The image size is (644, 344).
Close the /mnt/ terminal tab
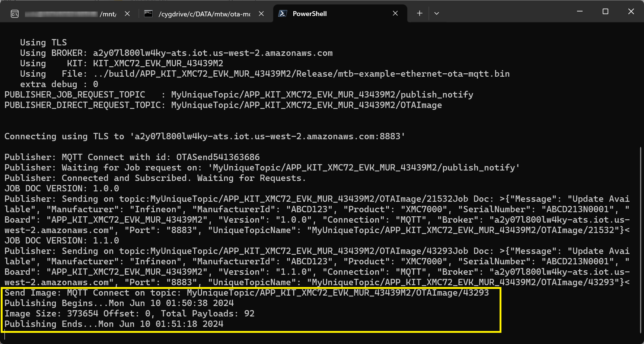pyautogui.click(x=127, y=14)
